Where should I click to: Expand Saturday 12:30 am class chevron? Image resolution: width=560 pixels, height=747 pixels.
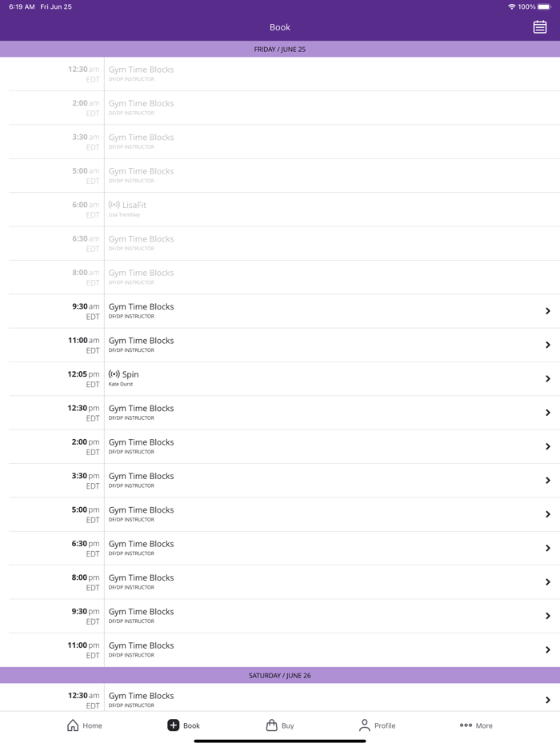pos(548,700)
